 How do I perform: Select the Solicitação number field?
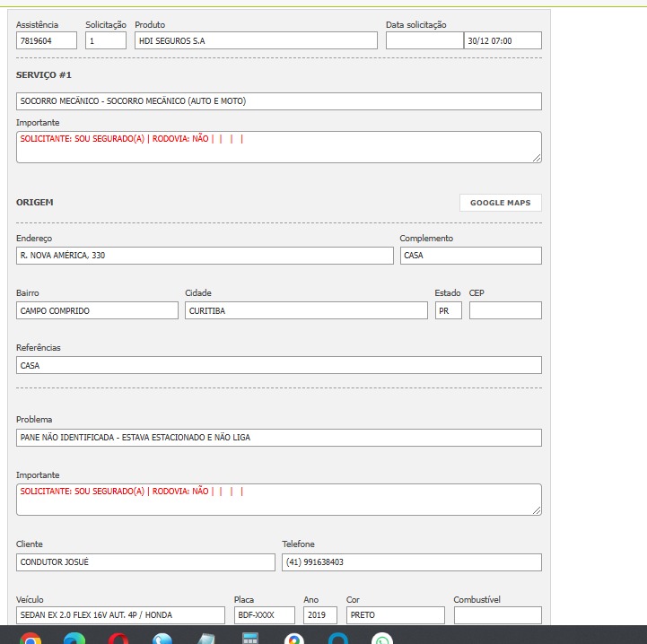(x=106, y=40)
